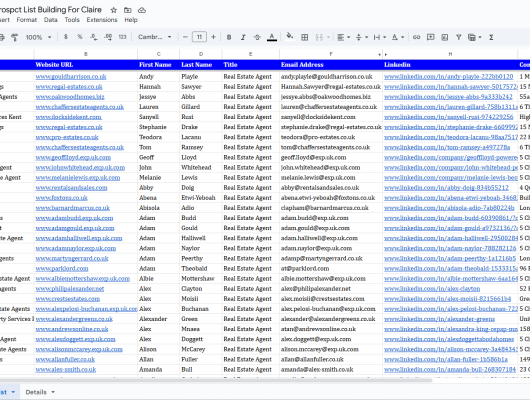Image resolution: width=530 pixels, height=400 pixels.
Task: Insert comment toolbar icon
Action: tap(431, 37)
